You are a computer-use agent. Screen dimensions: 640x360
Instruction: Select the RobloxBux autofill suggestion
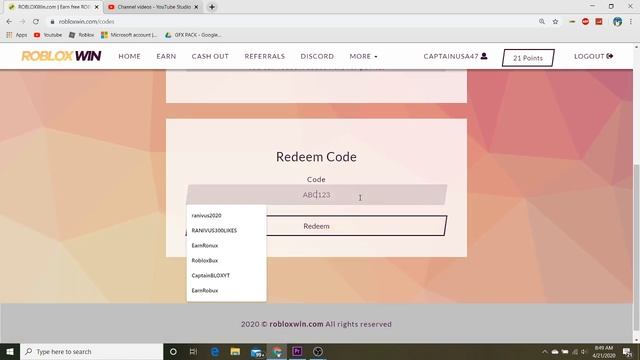click(226, 260)
